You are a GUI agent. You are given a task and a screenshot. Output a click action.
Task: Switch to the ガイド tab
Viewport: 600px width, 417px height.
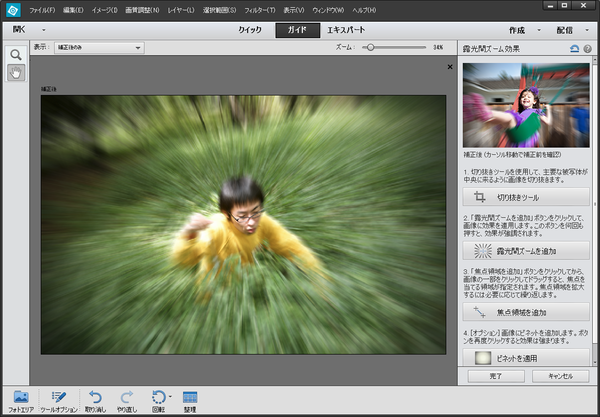click(297, 30)
